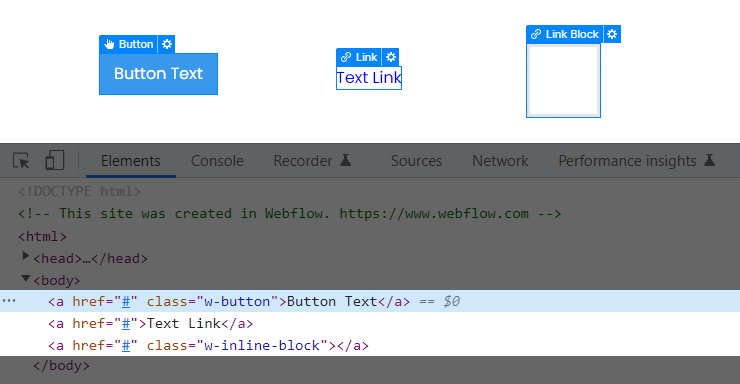Select the DOCTYPE html line
Screen dimensions: 740x384
79,192
